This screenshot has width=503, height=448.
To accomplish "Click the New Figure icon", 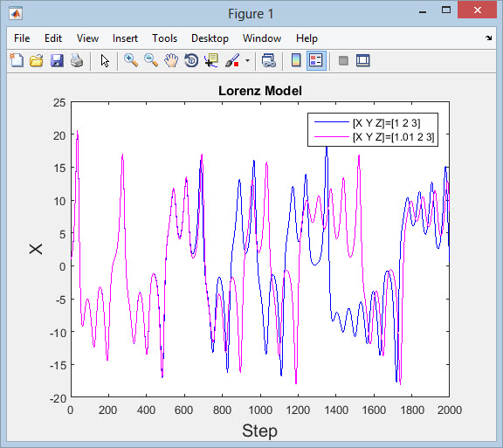I will click(x=17, y=60).
